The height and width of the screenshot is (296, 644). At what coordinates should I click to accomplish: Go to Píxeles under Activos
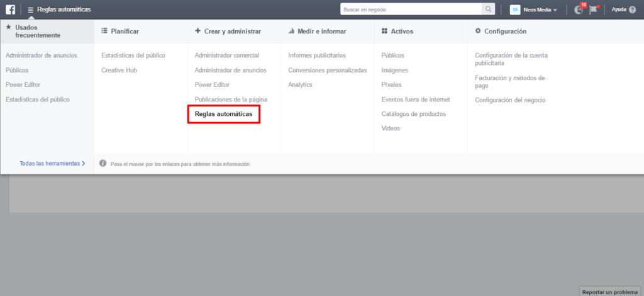pyautogui.click(x=391, y=84)
